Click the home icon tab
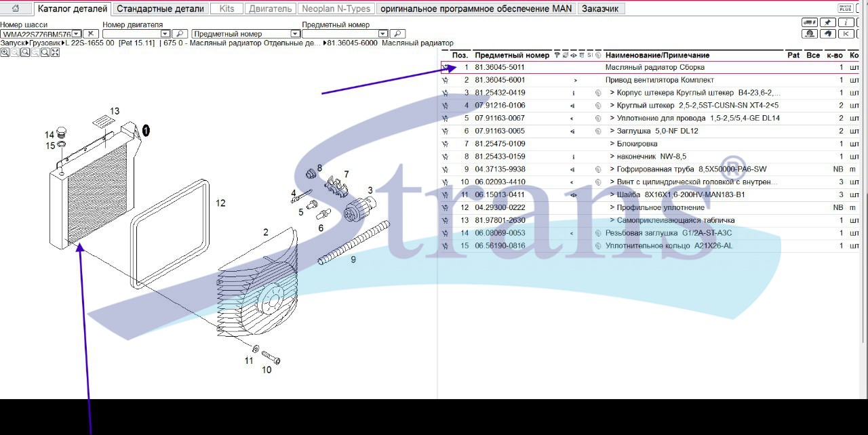The width and height of the screenshot is (868, 435). click(x=16, y=9)
